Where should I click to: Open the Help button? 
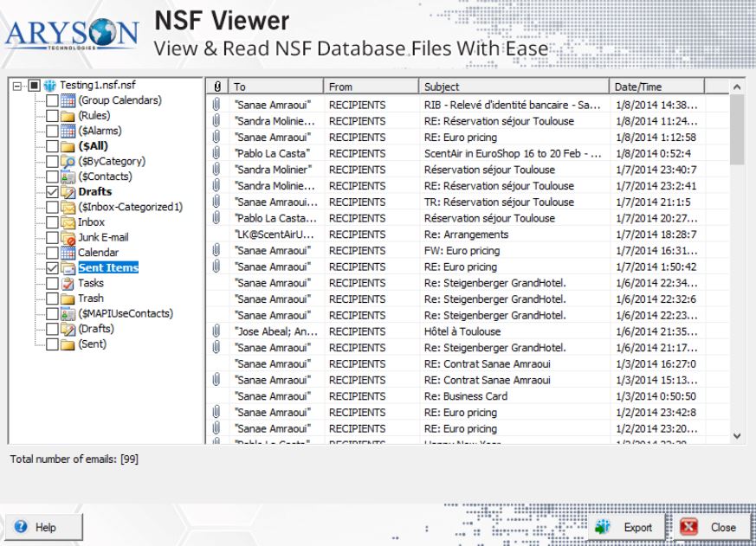click(x=44, y=527)
